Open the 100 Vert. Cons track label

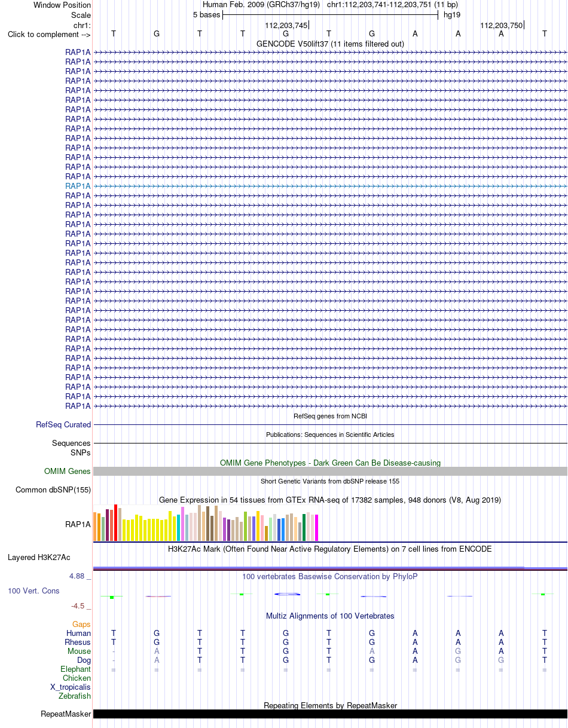click(x=33, y=591)
